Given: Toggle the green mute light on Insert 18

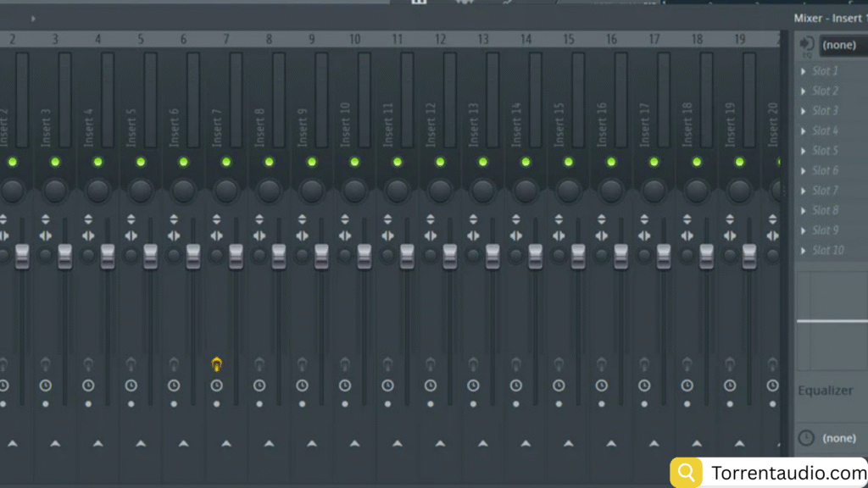Looking at the screenshot, I should [x=697, y=162].
